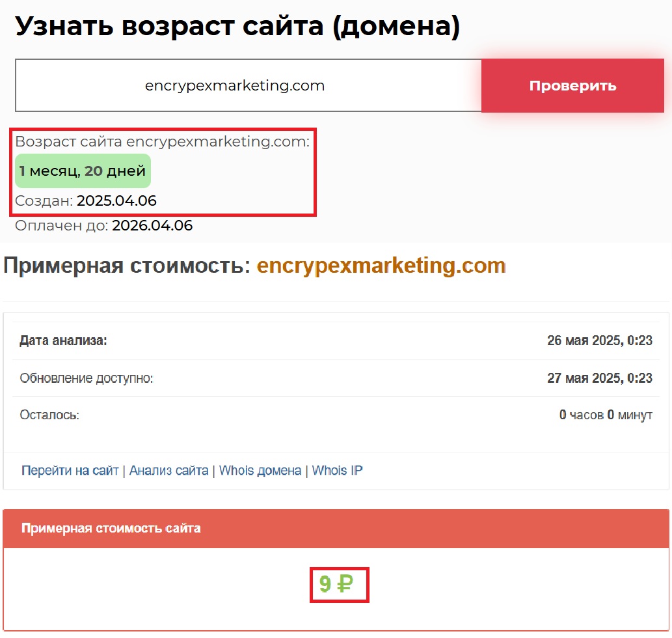Click the Обновление доступно row
Screen dimensions: 672x638
point(336,378)
